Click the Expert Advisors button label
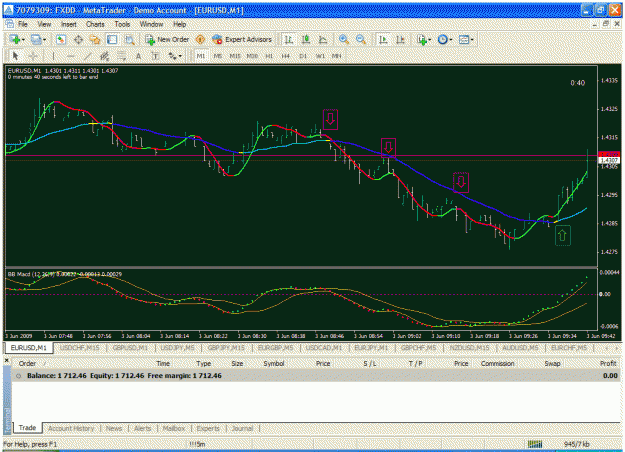The height and width of the screenshot is (452, 625). coord(248,39)
